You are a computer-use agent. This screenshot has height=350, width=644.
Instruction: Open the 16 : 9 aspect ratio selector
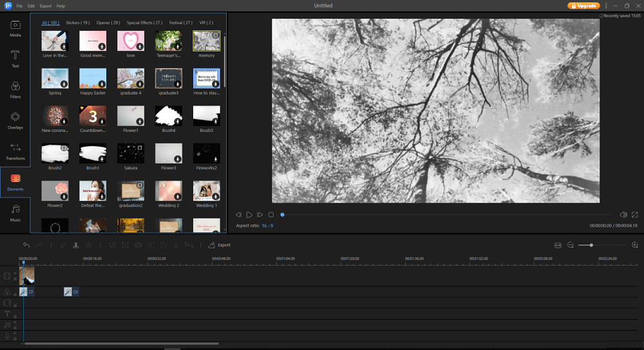(266, 226)
